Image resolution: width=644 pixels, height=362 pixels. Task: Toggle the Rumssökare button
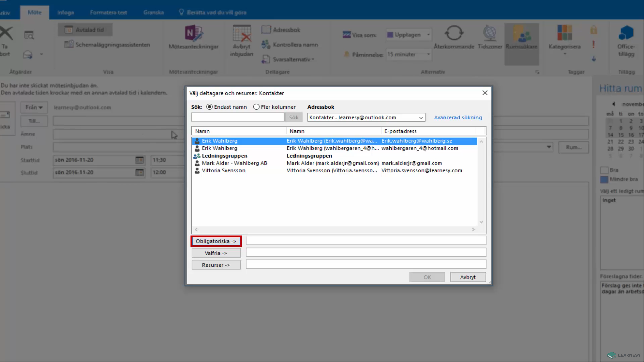point(522,44)
